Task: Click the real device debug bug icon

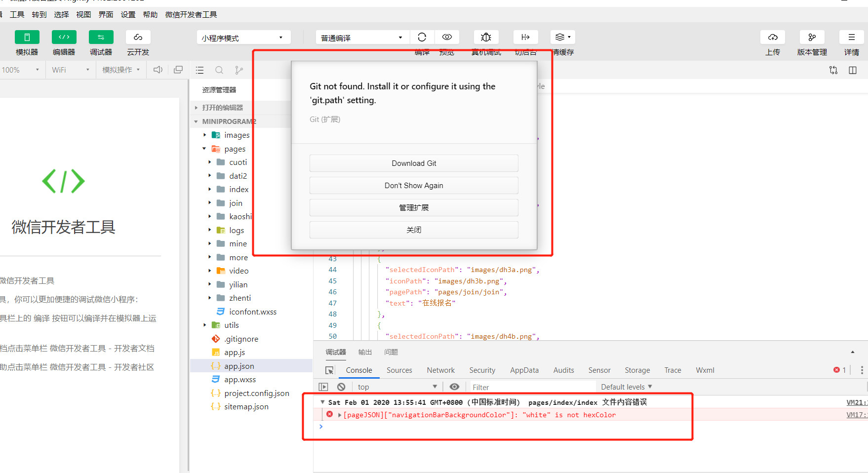Action: (x=486, y=37)
